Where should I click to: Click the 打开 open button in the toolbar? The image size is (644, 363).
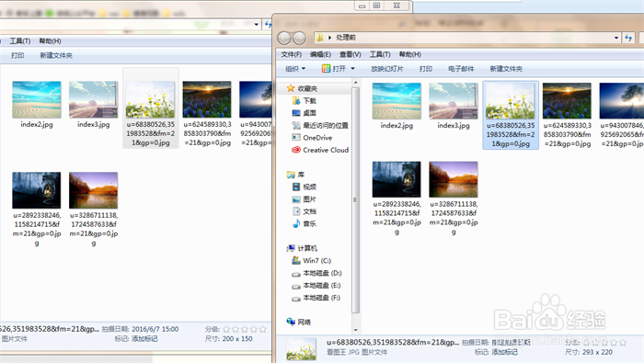pyautogui.click(x=334, y=69)
